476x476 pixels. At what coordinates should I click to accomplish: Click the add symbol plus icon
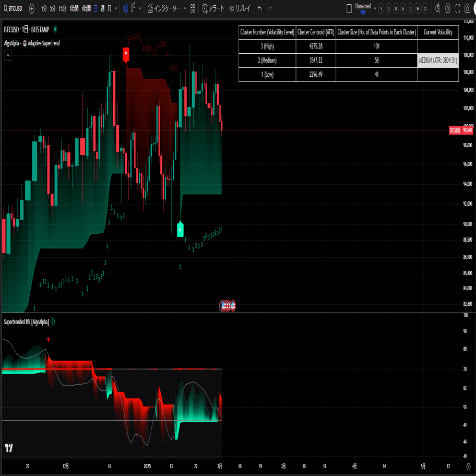tap(31, 8)
